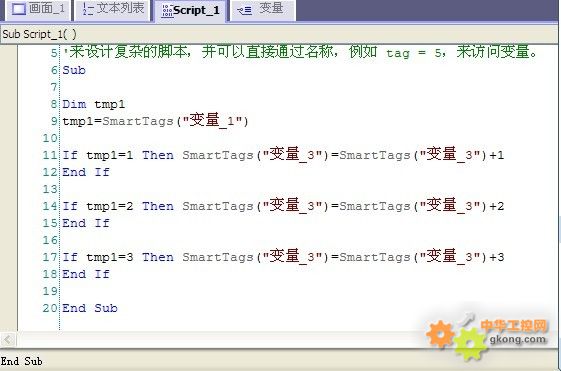This screenshot has width=561, height=371.
Task: Click line number 13 in the gutter
Action: 50,189
